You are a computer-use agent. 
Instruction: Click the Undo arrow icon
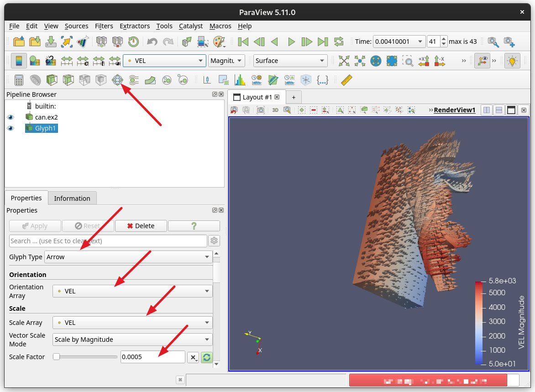(x=152, y=42)
